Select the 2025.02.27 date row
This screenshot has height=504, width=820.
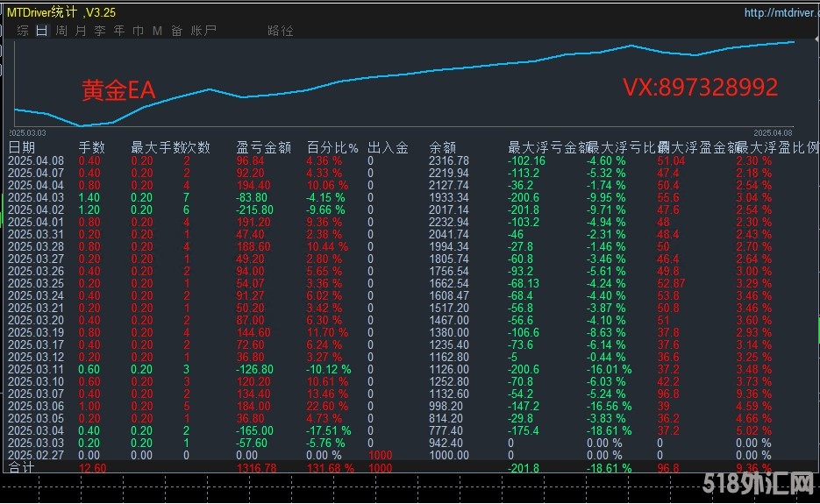tap(36, 456)
